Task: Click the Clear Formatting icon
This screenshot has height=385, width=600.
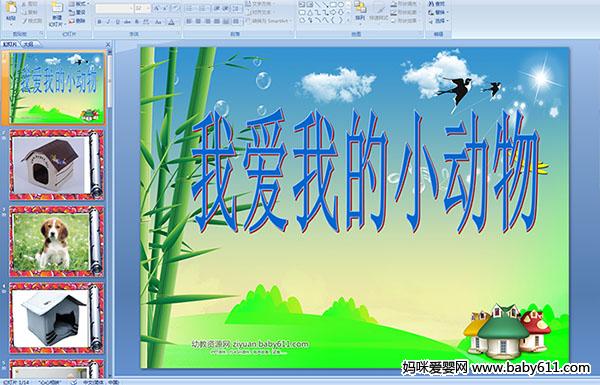Action: pyautogui.click(x=175, y=8)
